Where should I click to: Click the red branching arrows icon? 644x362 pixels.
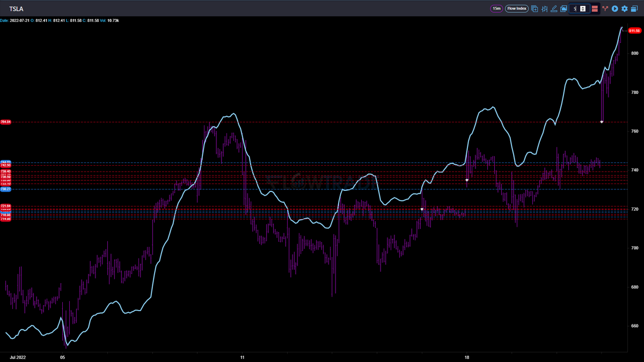(x=605, y=9)
